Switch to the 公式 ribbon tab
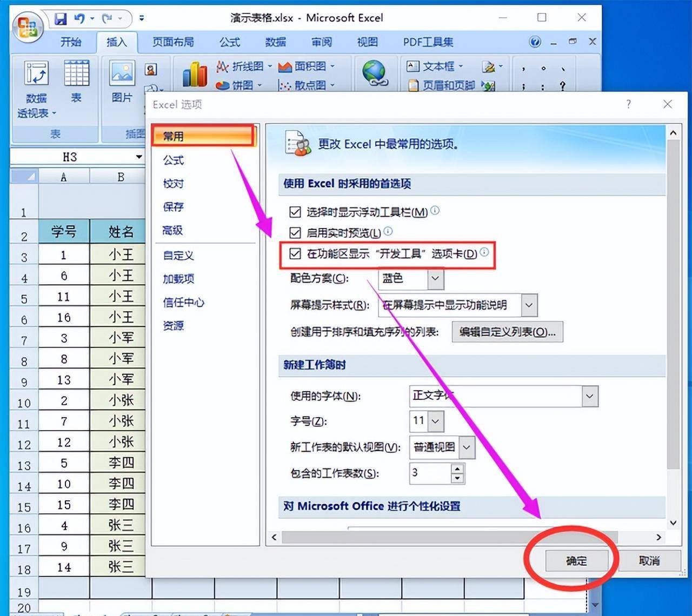The height and width of the screenshot is (616, 692). coord(230,42)
